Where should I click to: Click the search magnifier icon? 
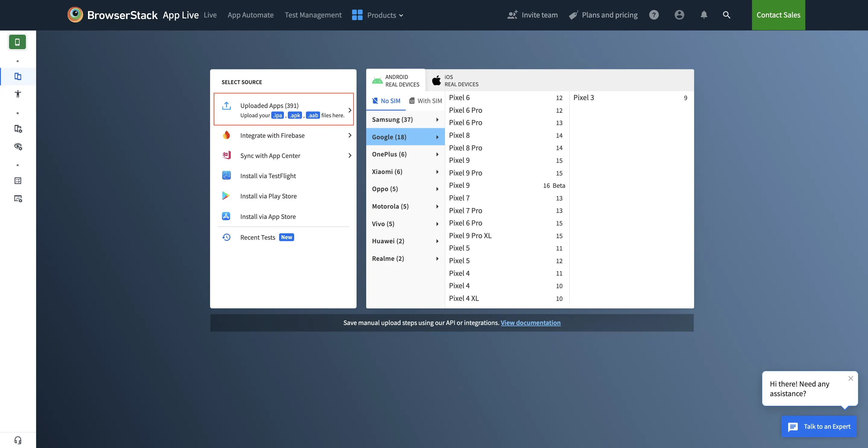[x=726, y=15]
